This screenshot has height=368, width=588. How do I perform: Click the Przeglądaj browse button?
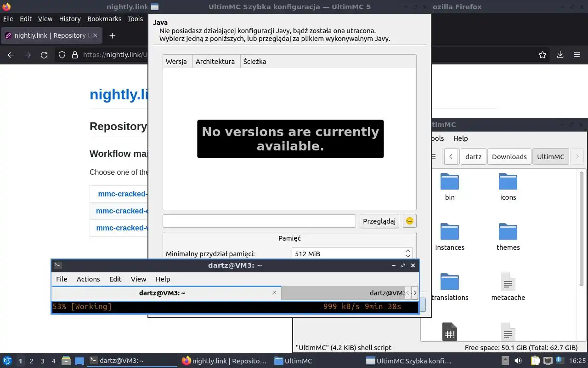click(379, 221)
